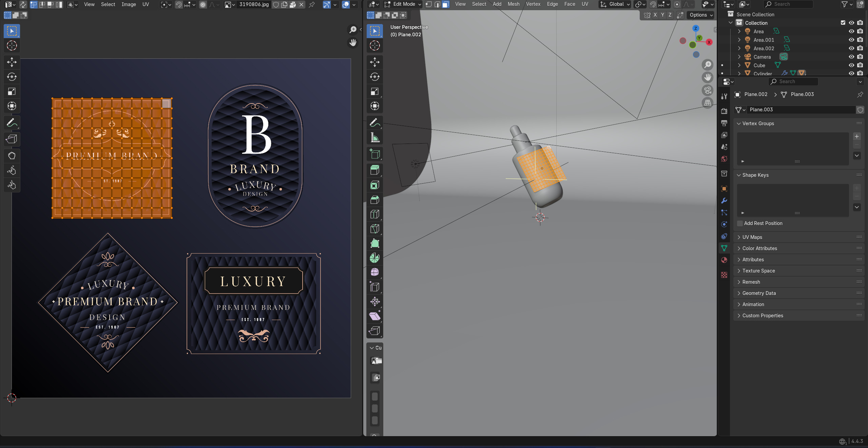Select the Grab tool in UV editor
The height and width of the screenshot is (448, 868).
click(12, 156)
